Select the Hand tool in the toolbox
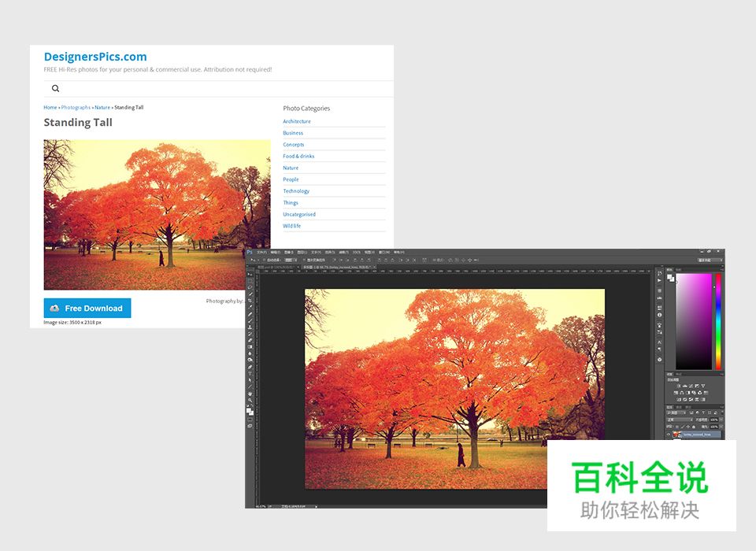 point(250,394)
